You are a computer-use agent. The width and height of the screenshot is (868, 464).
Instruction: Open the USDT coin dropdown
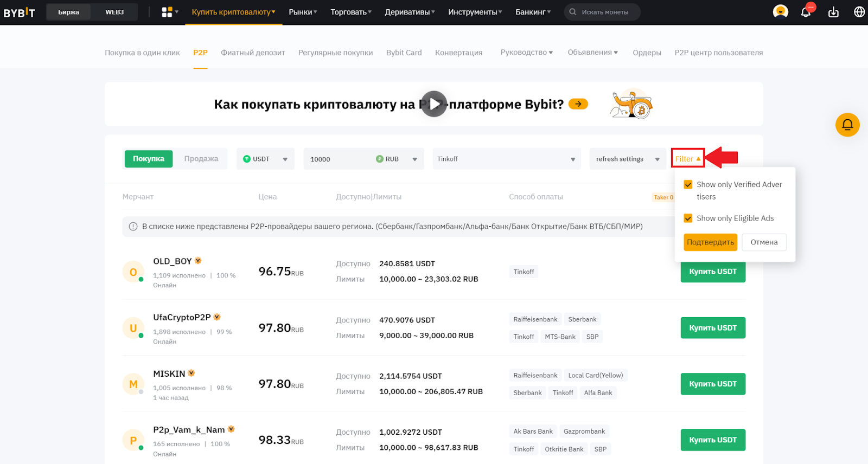click(266, 159)
